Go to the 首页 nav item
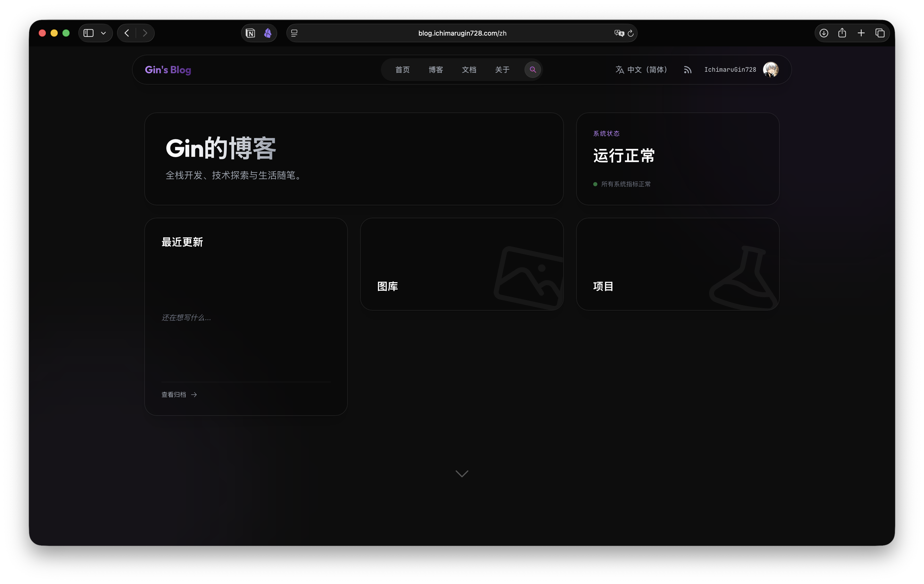 click(x=402, y=69)
